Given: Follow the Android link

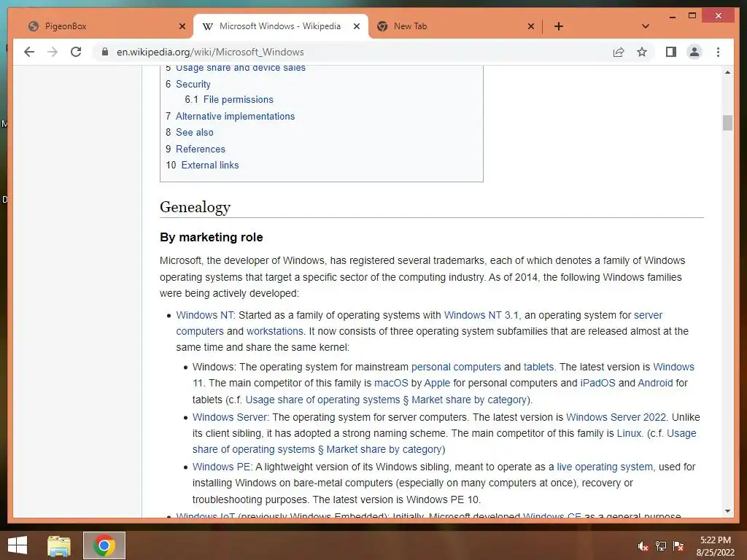Looking at the screenshot, I should point(655,384).
